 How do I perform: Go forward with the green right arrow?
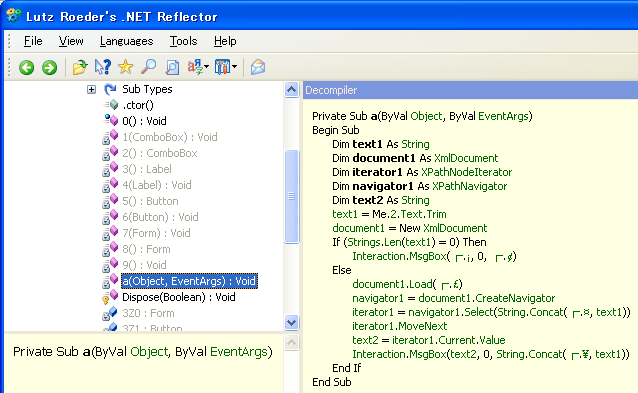tap(50, 67)
